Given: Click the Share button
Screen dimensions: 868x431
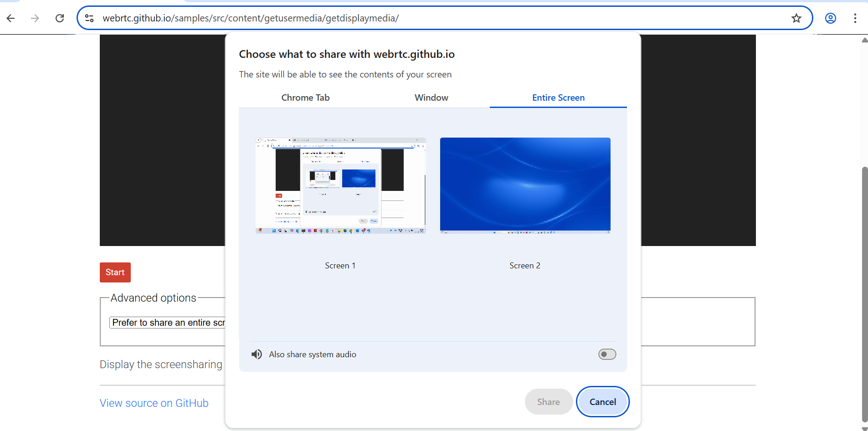Looking at the screenshot, I should [548, 401].
